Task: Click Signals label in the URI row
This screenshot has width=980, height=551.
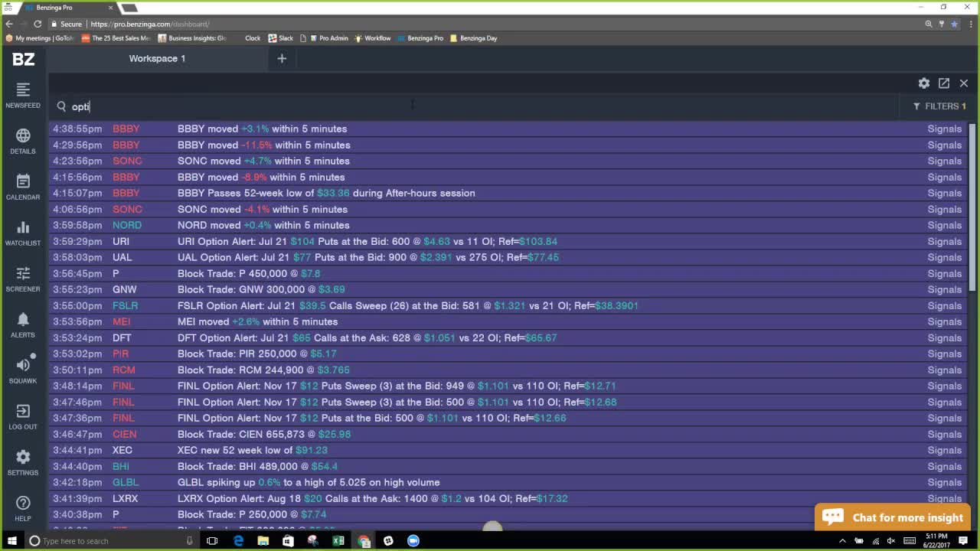Action: [945, 241]
